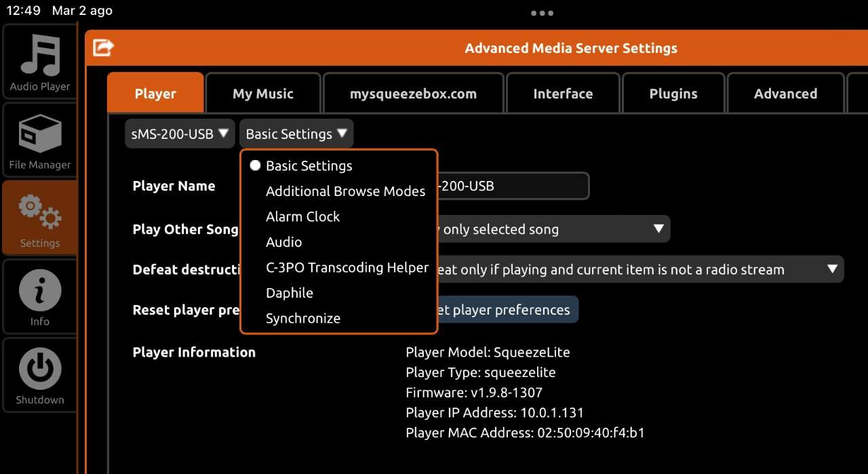
Task: Open the Info sidebar icon
Action: coord(39,297)
